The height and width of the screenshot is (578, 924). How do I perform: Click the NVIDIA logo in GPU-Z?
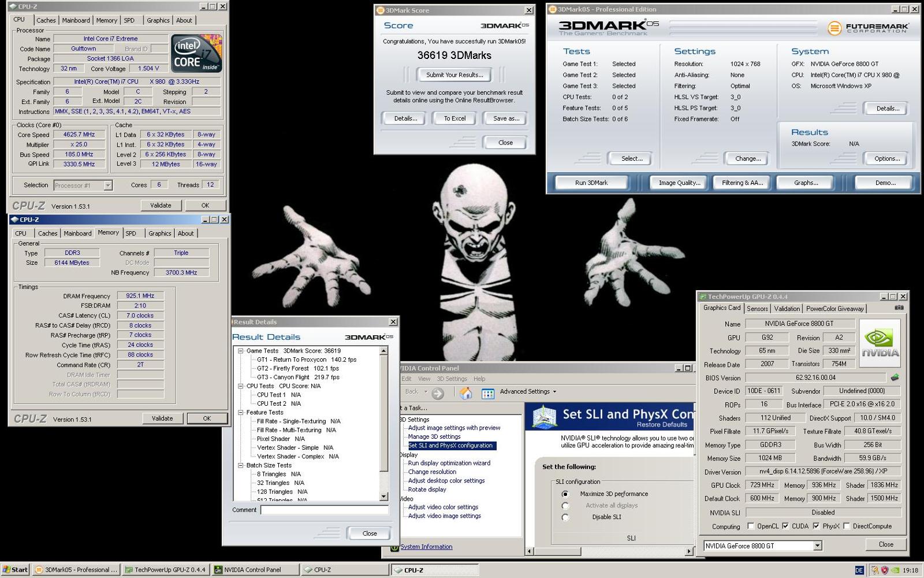tap(880, 343)
